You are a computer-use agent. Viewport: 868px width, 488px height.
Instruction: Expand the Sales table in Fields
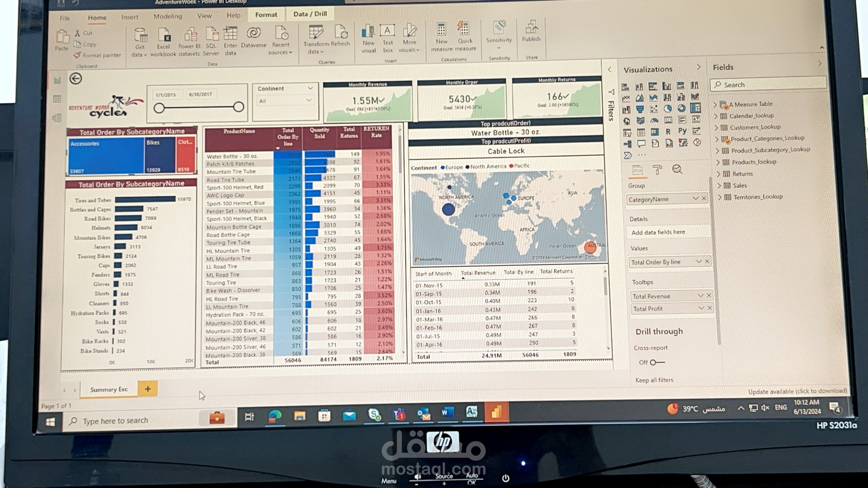click(x=719, y=185)
